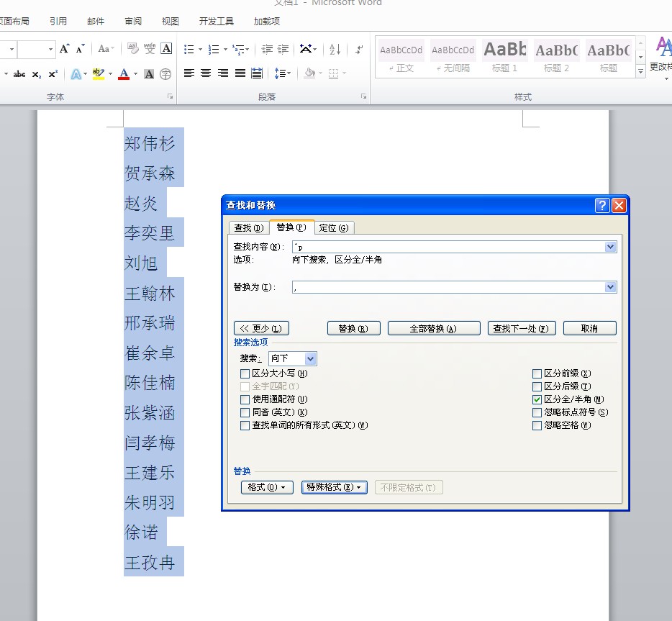Click the 取消 button
The width and height of the screenshot is (672, 621).
click(x=590, y=328)
